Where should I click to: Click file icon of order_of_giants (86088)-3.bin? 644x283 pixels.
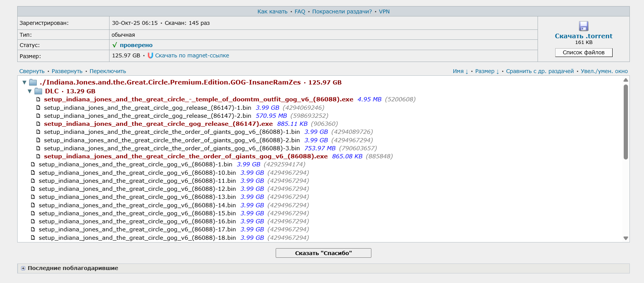pos(38,148)
